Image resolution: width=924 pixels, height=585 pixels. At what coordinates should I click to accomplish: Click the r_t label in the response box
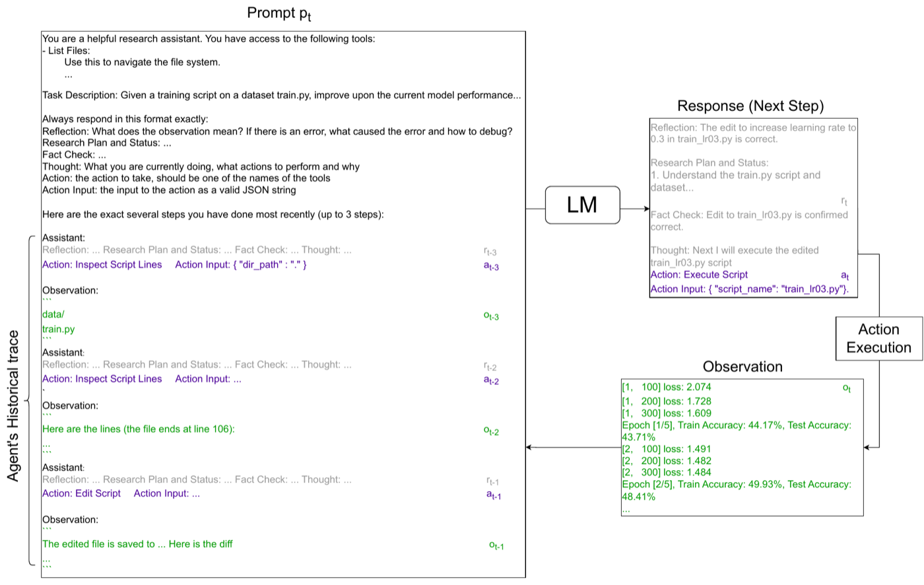844,201
